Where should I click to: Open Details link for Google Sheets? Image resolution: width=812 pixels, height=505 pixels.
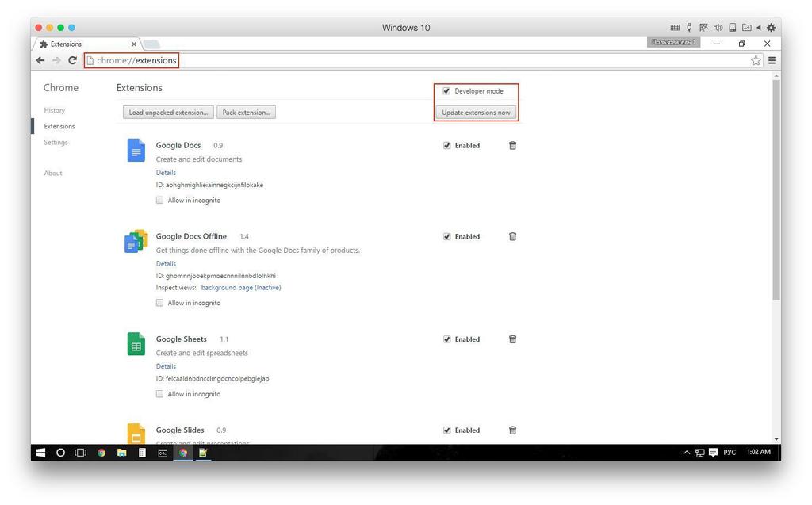click(166, 366)
